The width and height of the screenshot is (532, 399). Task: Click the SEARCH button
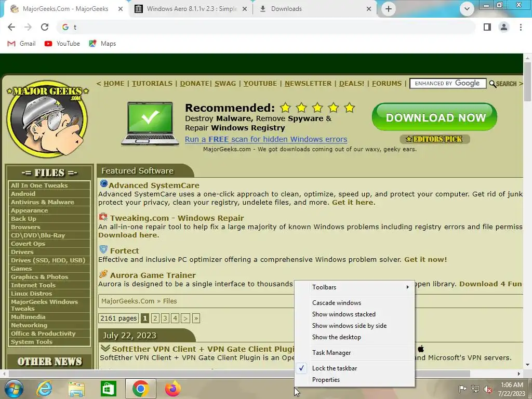(x=503, y=84)
